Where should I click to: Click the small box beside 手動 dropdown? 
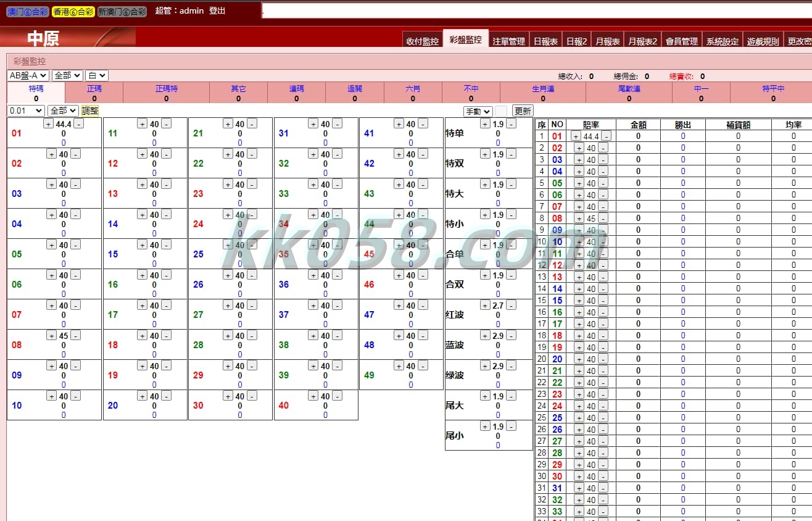[501, 111]
